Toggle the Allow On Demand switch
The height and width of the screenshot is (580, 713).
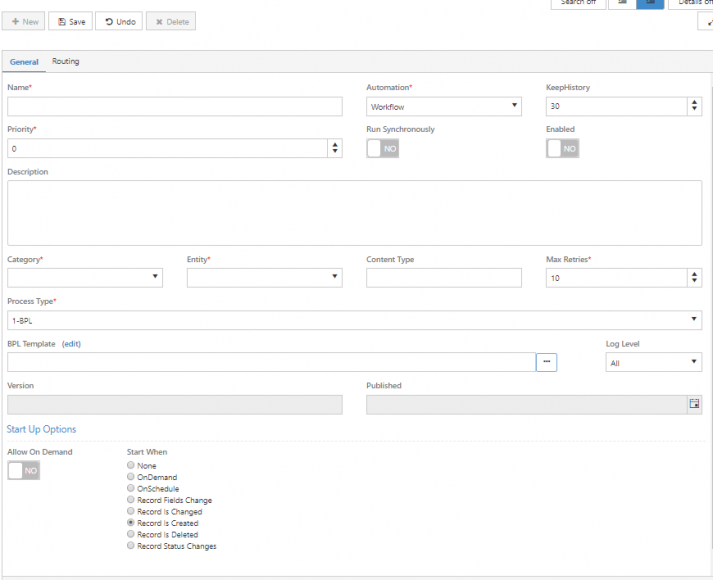point(24,470)
